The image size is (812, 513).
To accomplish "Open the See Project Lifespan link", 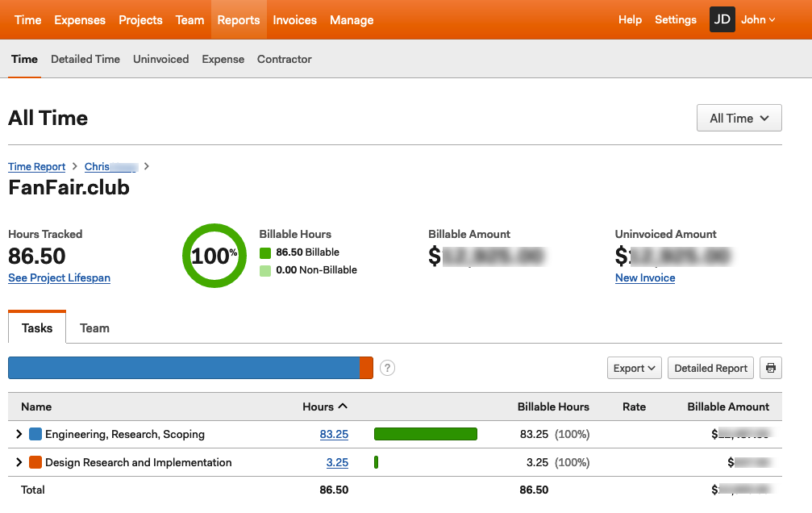I will [x=59, y=277].
